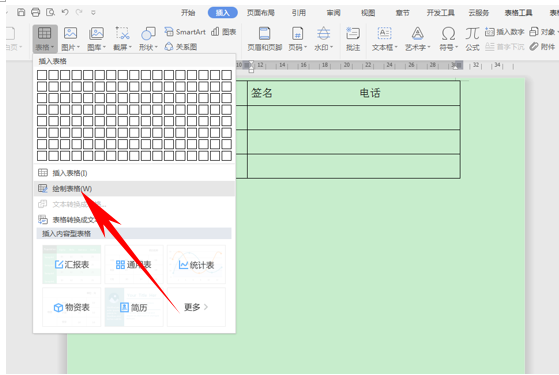559x375 pixels.
Task: Select the 统计表 template thumbnail
Action: [196, 264]
